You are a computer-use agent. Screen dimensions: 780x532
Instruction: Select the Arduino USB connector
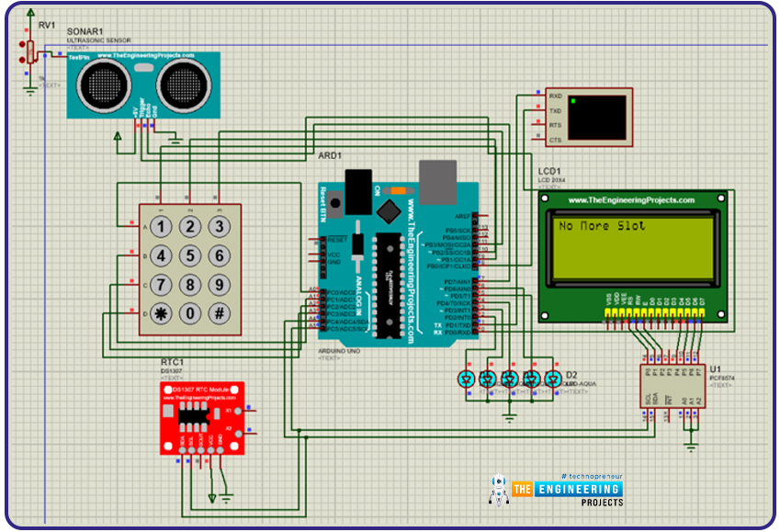click(437, 181)
